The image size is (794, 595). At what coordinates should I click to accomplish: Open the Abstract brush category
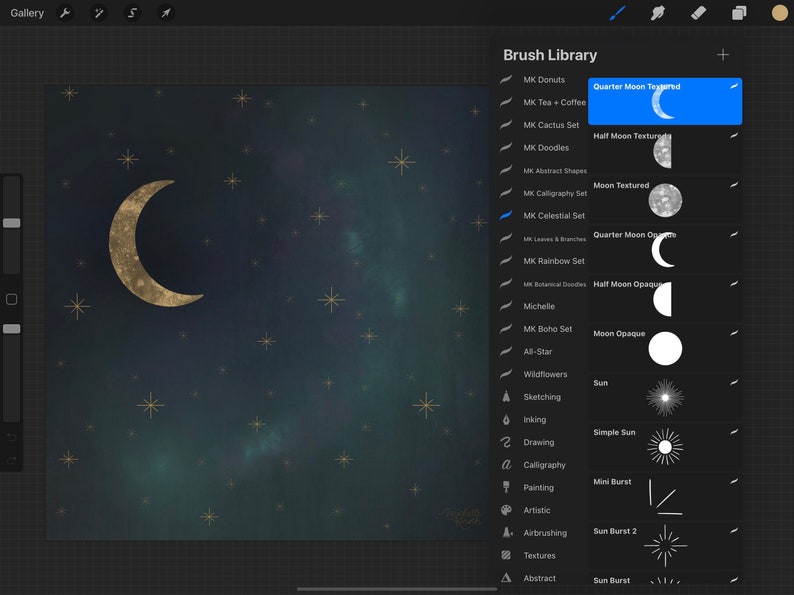point(543,578)
